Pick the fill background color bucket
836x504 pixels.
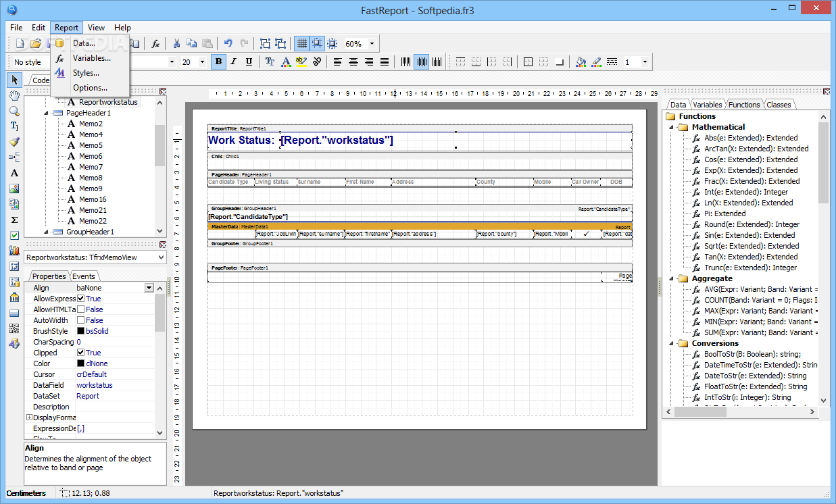click(x=581, y=62)
